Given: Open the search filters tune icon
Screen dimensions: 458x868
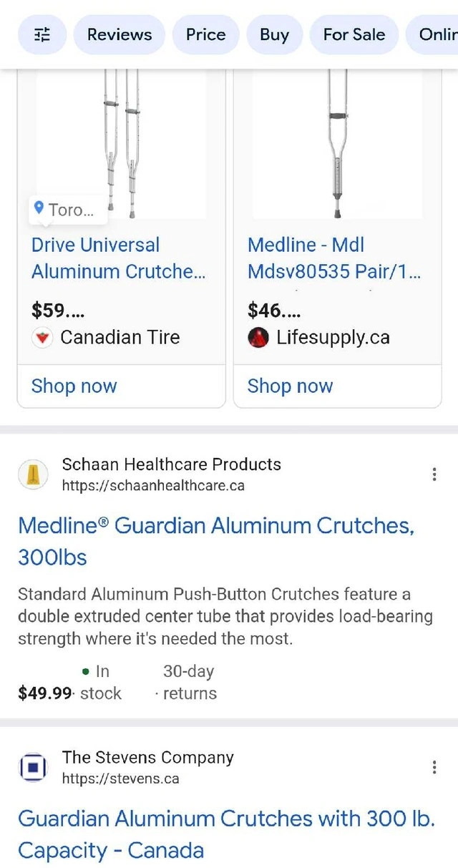Looking at the screenshot, I should point(42,34).
